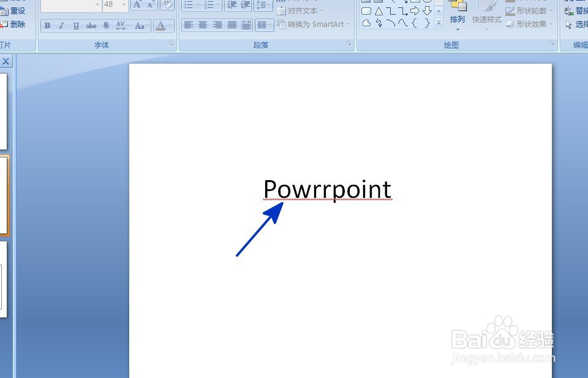Increase list indent level
The image size is (588, 378).
[x=245, y=4]
